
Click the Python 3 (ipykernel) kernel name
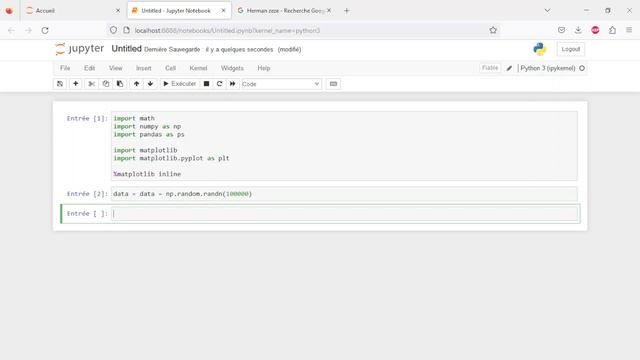(548, 68)
